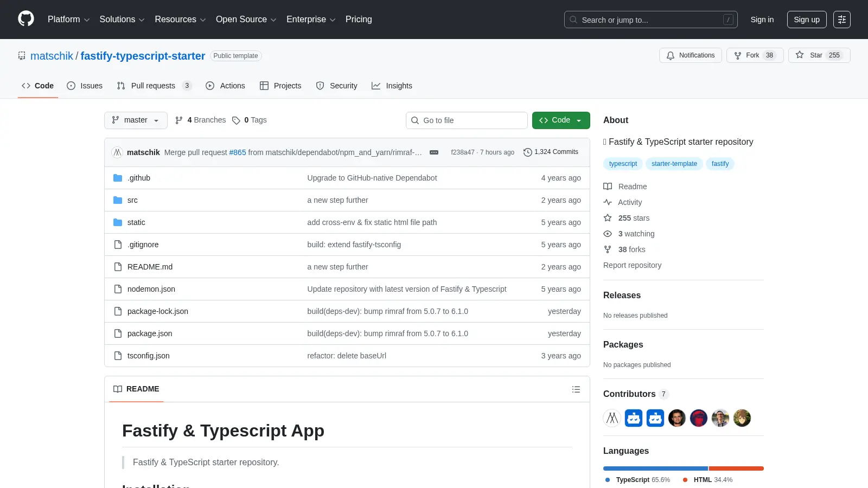868x488 pixels.
Task: Click the first dependabot contributor avatar
Action: [634, 418]
